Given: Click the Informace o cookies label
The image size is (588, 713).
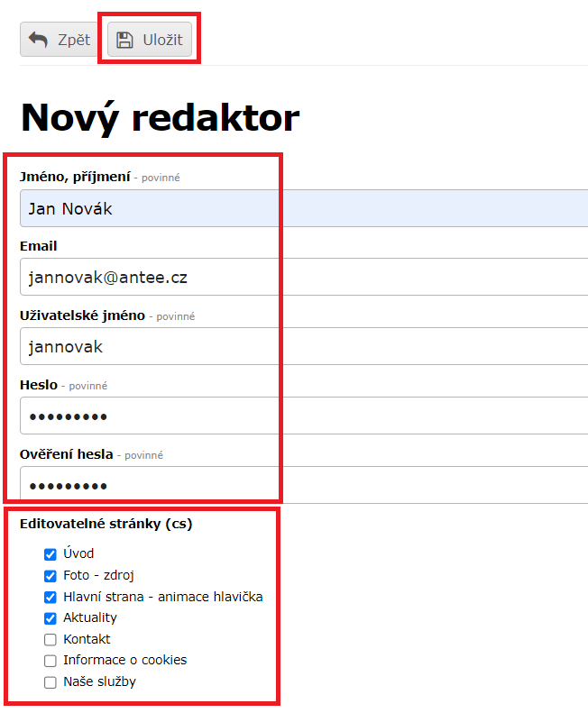Looking at the screenshot, I should pyautogui.click(x=124, y=661).
